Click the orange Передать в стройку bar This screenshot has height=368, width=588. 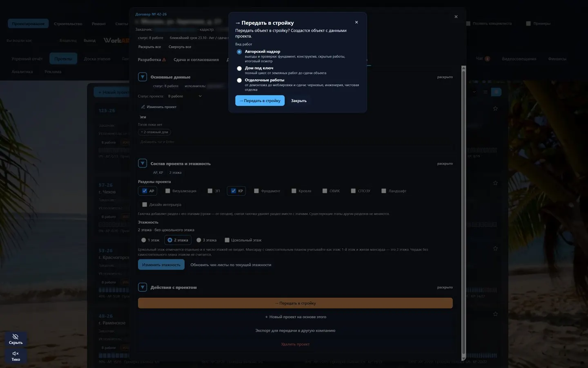[295, 303]
